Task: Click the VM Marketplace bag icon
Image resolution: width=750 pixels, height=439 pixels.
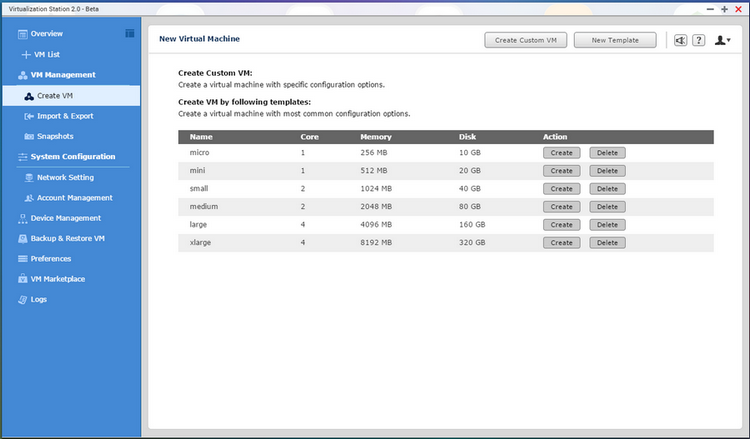Action: 22,279
